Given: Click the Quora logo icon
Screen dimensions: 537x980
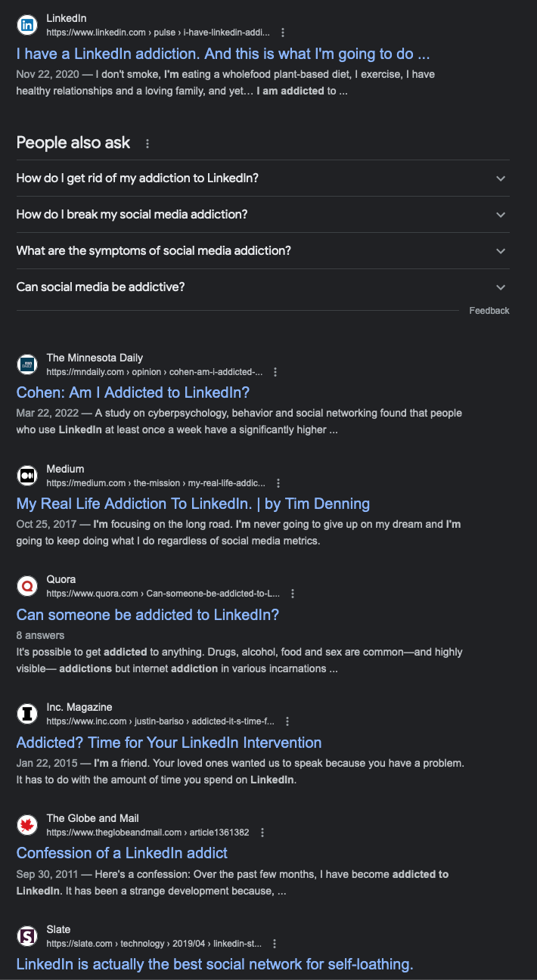Looking at the screenshot, I should (x=27, y=586).
